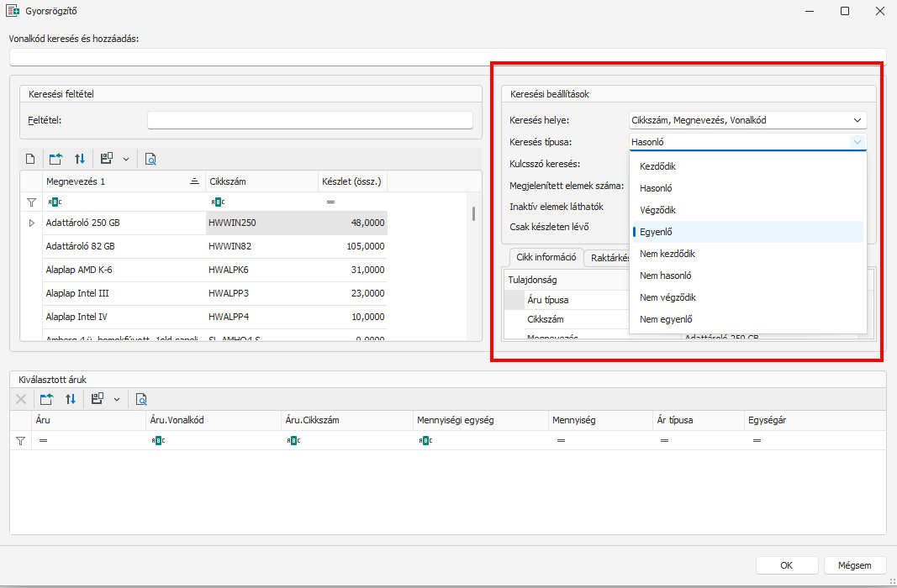This screenshot has width=897, height=588.
Task: Click the layout view icon in Kiválasztott áruk toolbar
Action: click(98, 400)
